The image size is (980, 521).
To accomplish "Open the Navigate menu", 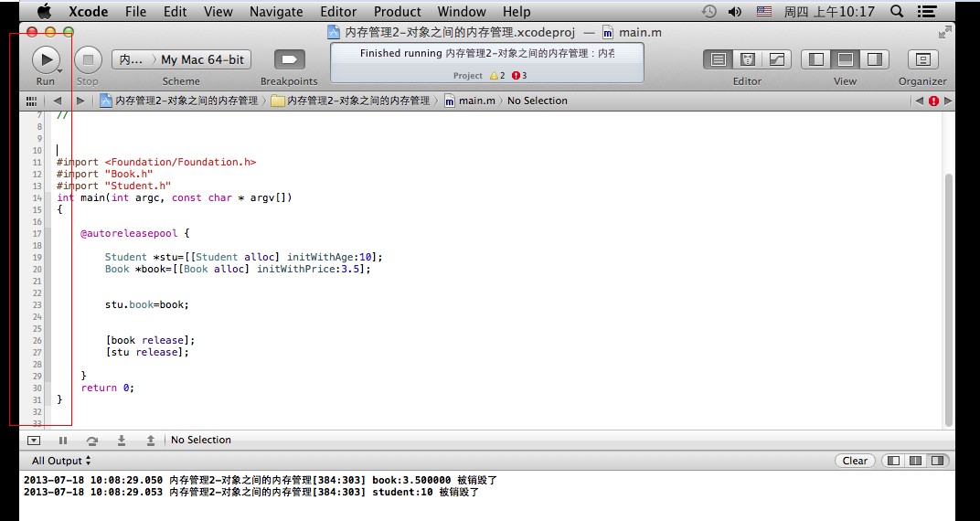I will 276,11.
